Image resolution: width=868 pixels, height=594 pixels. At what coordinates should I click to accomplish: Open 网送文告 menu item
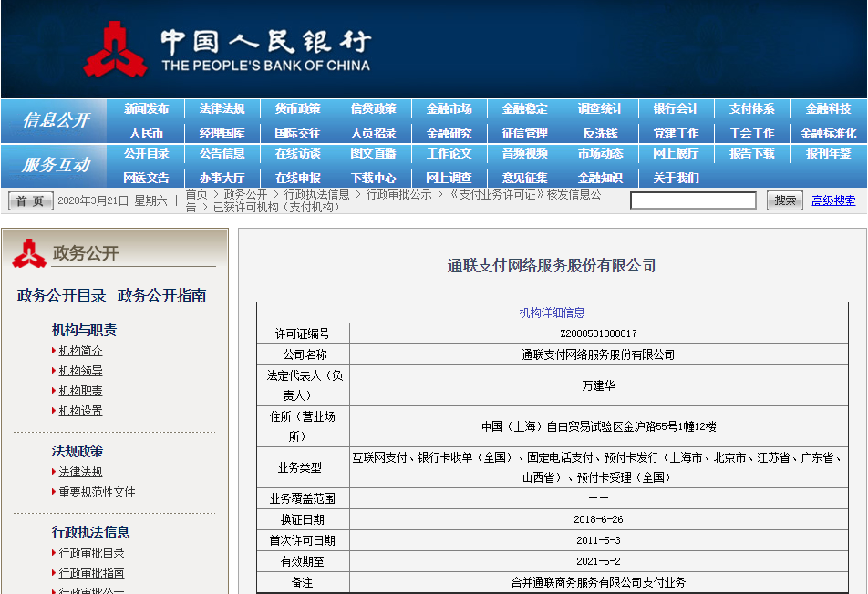146,178
